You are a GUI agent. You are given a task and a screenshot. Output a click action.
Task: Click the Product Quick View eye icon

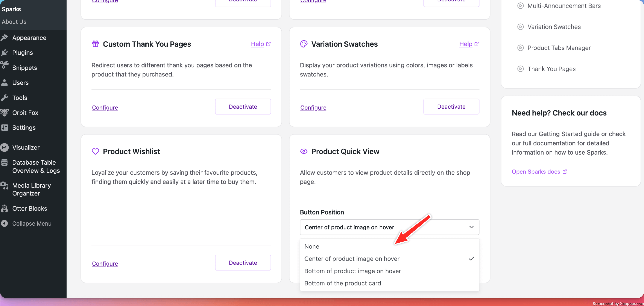click(x=304, y=151)
